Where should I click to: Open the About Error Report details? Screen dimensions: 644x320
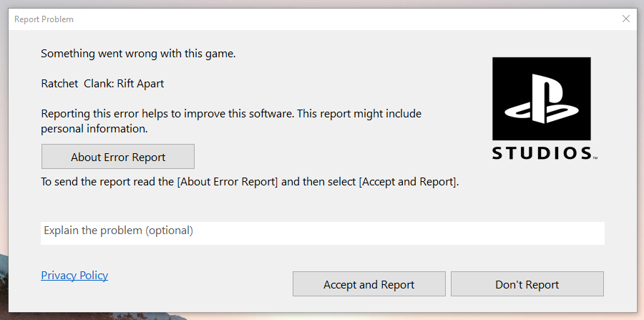[x=118, y=157]
